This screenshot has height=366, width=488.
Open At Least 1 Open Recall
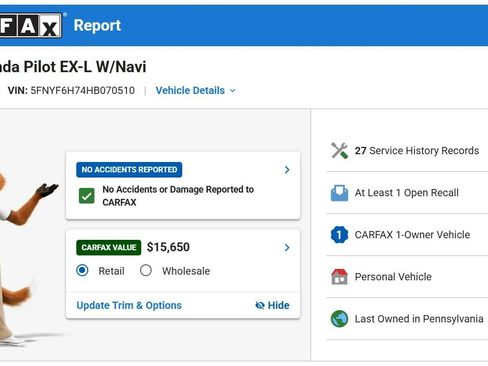(x=407, y=193)
